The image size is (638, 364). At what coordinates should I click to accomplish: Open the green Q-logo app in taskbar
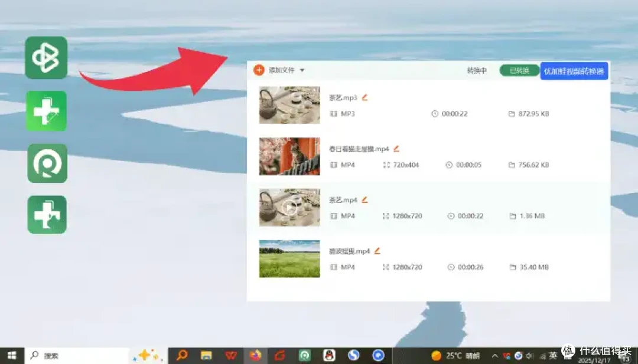[304, 356]
